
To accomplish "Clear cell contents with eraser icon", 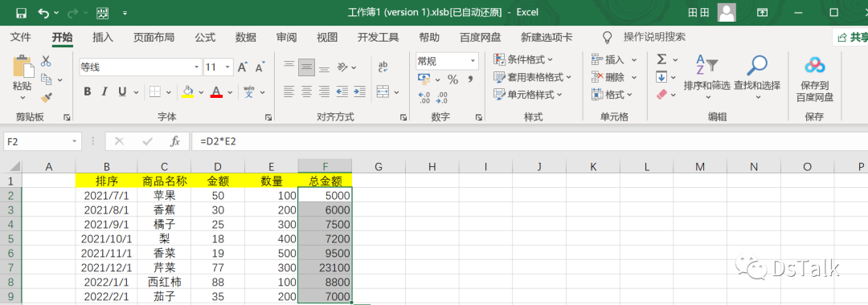I will [x=662, y=95].
